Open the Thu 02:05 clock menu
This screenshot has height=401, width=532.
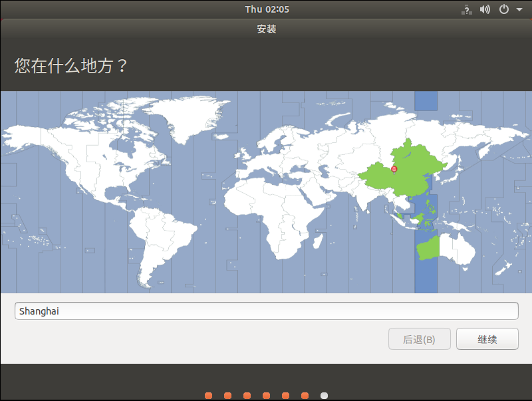click(267, 9)
